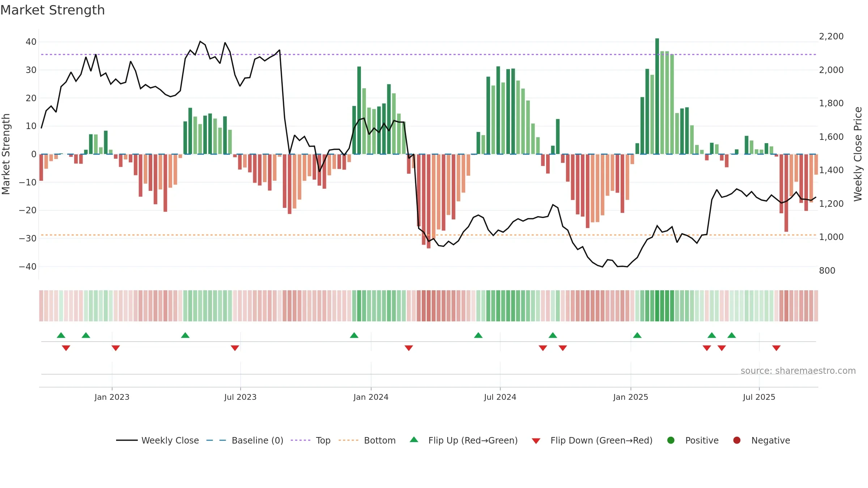Click the Flip Down red triangle legend icon
The image size is (868, 488).
pos(536,441)
